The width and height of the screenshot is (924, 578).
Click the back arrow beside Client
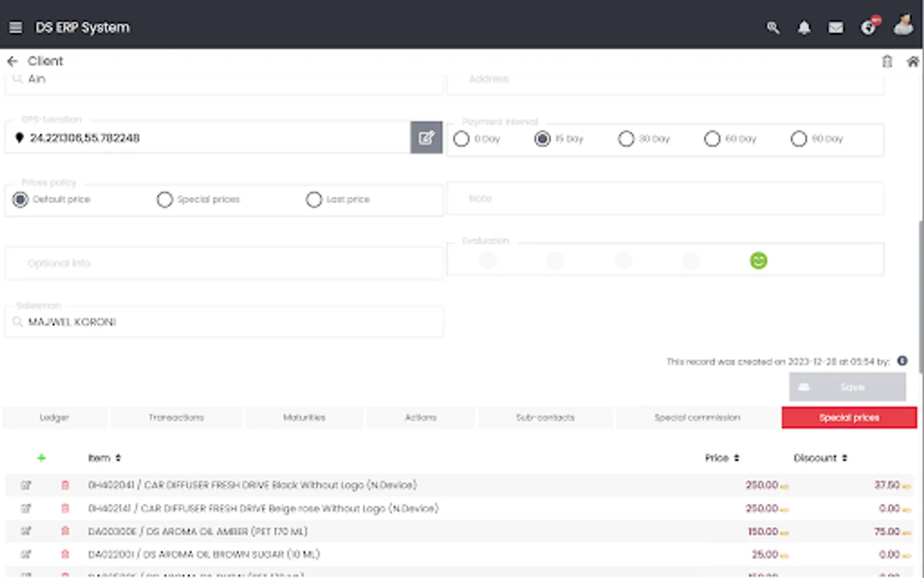[12, 60]
